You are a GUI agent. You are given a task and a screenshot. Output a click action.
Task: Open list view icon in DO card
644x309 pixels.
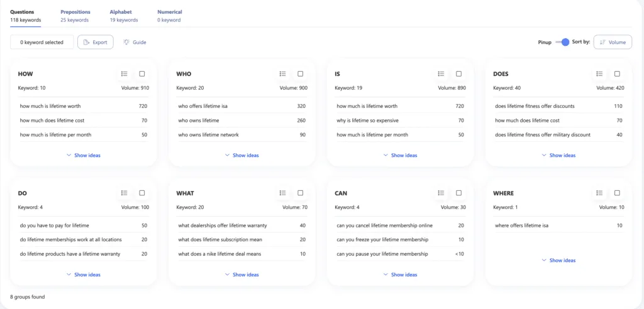click(125, 193)
